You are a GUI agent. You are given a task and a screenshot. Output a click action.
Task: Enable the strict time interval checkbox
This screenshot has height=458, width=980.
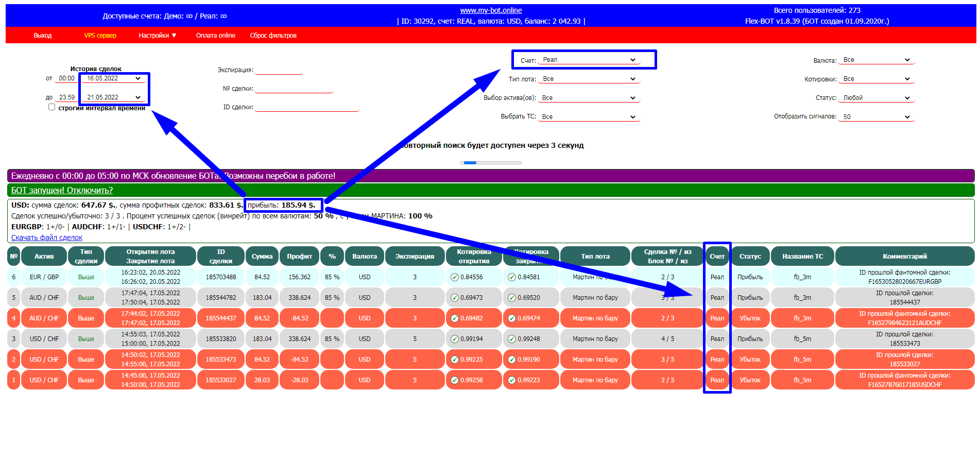pyautogui.click(x=51, y=107)
